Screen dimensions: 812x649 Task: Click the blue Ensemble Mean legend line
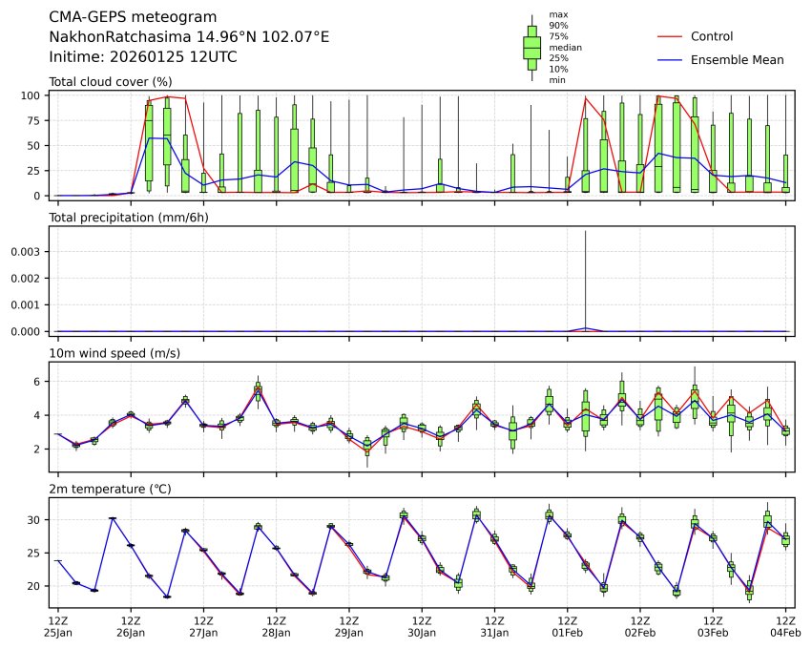tap(671, 59)
